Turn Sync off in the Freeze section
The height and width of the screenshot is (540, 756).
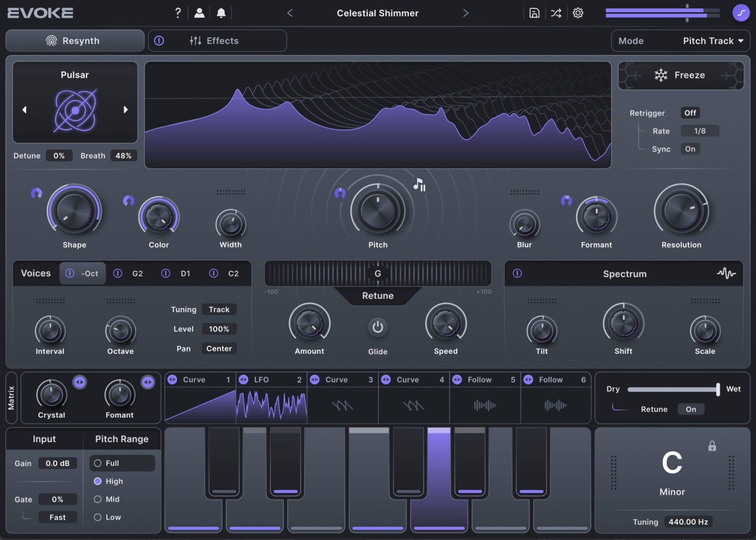[690, 149]
